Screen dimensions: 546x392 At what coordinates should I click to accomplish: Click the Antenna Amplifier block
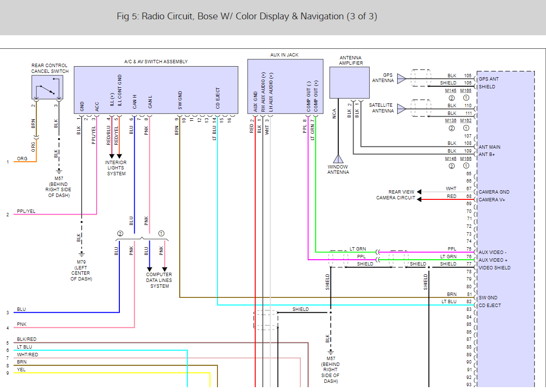[x=349, y=82]
